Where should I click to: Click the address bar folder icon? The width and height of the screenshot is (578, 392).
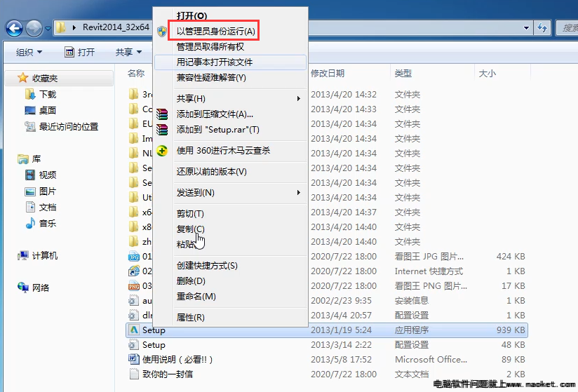[61, 27]
